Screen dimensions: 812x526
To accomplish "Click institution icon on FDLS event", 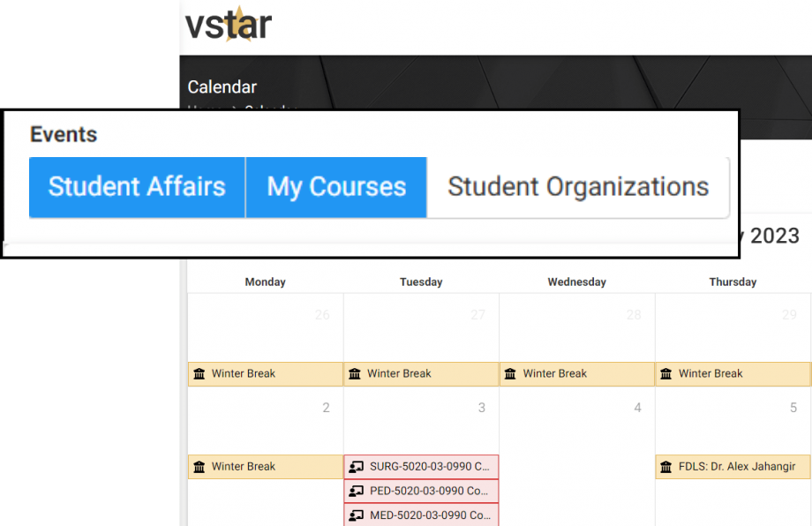I will point(666,467).
